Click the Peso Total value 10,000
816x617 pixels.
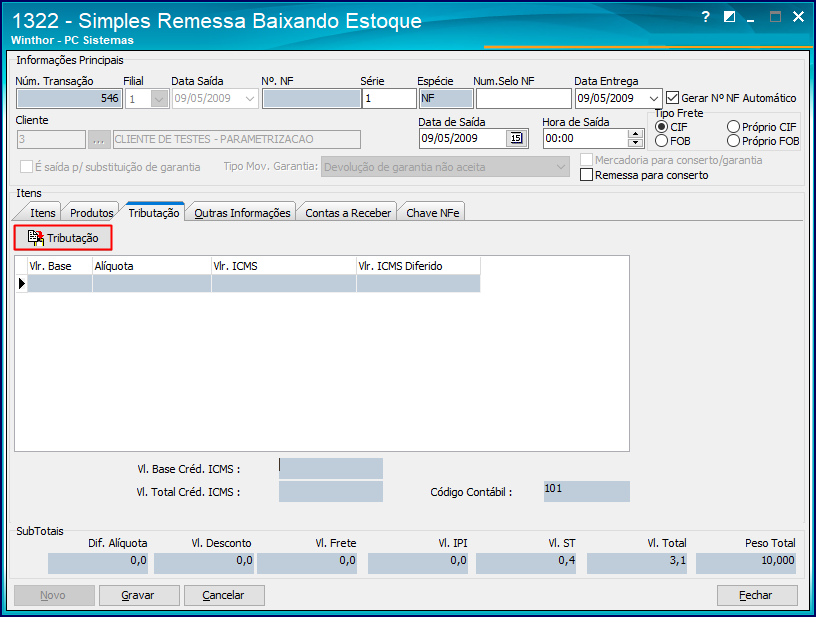[746, 563]
